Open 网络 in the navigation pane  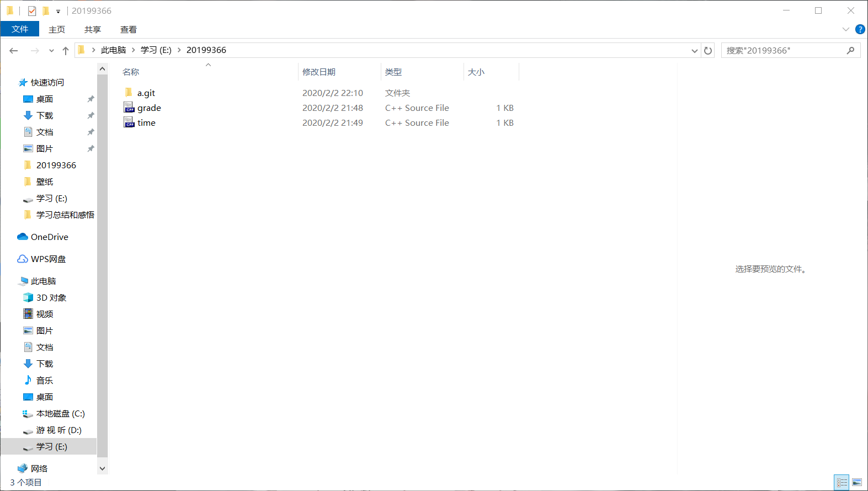[x=39, y=469]
